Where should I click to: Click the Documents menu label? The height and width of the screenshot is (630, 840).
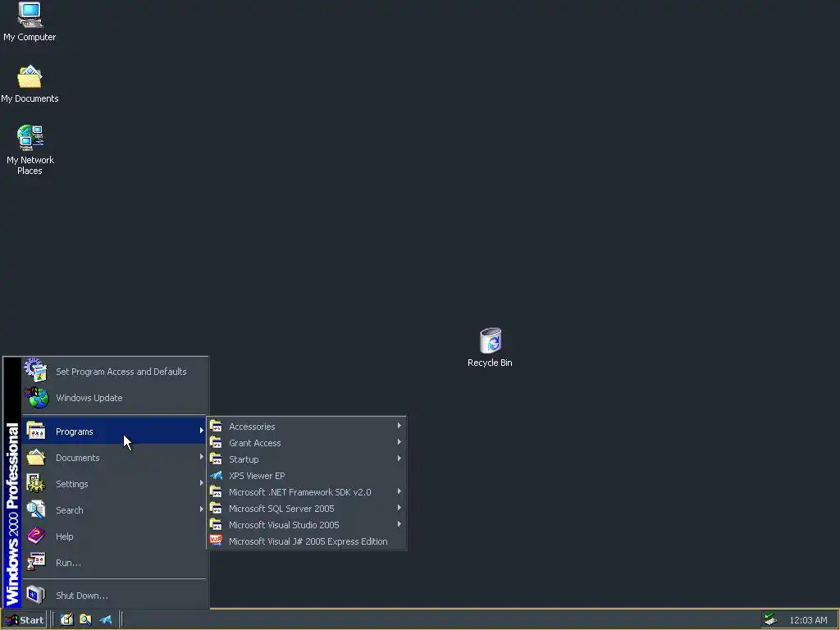pyautogui.click(x=78, y=458)
